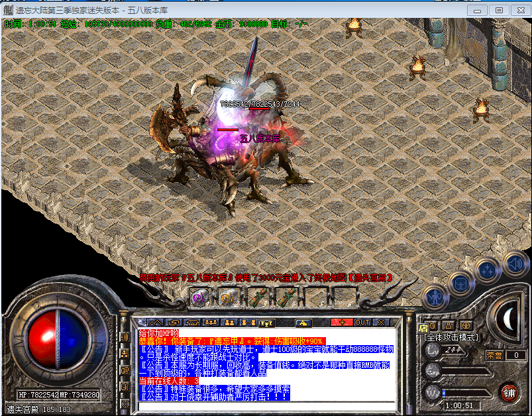Click the 给你加HP哟 chat message
532x416 pixels.
(158, 334)
